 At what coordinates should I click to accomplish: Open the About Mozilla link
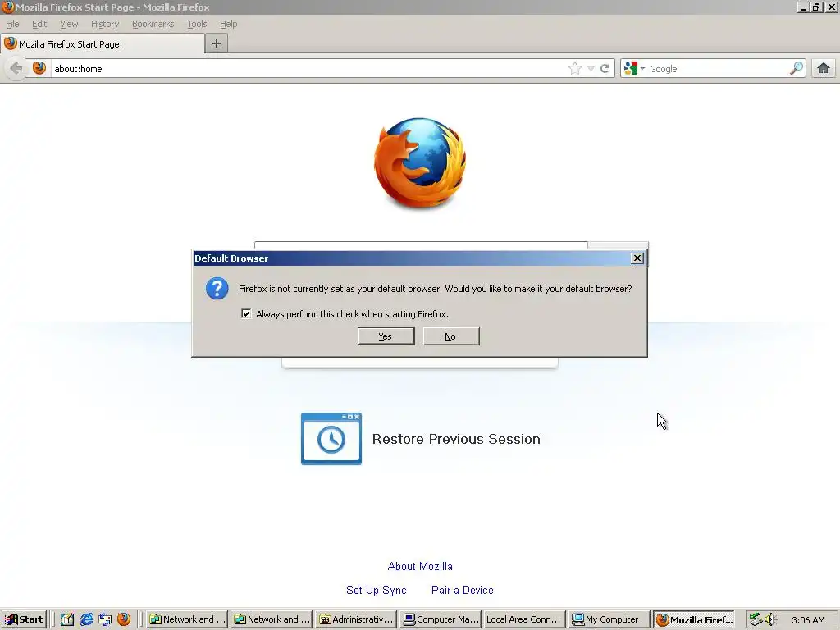[x=420, y=566]
